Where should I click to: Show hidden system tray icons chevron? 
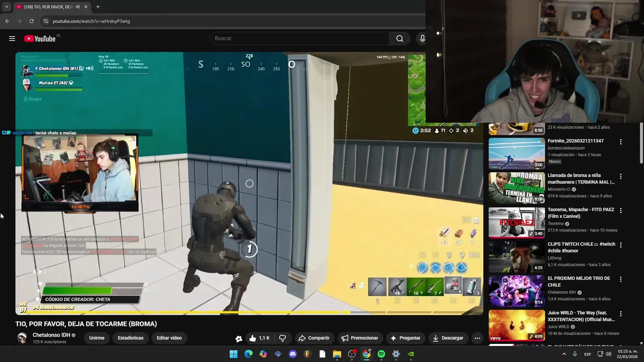click(x=564, y=354)
